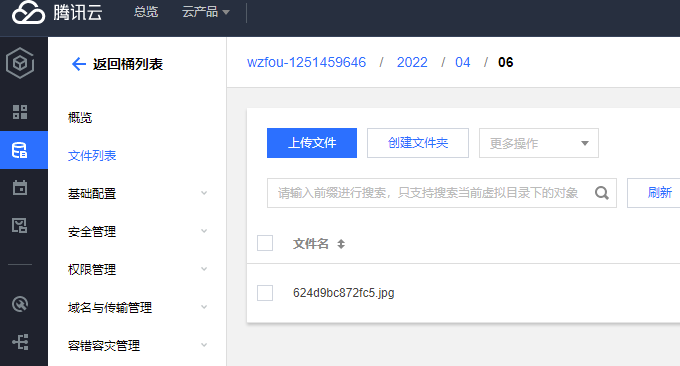Open the 2022 breadcrumb folder

tap(412, 62)
